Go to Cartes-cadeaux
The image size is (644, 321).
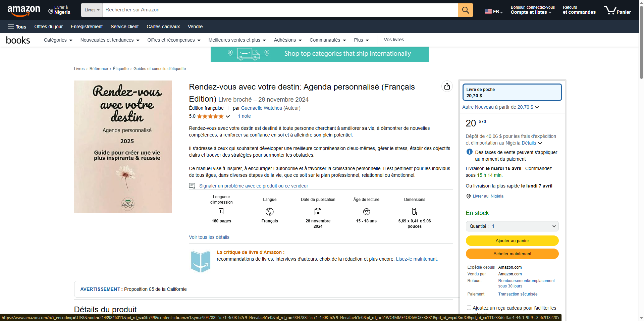coord(163,26)
